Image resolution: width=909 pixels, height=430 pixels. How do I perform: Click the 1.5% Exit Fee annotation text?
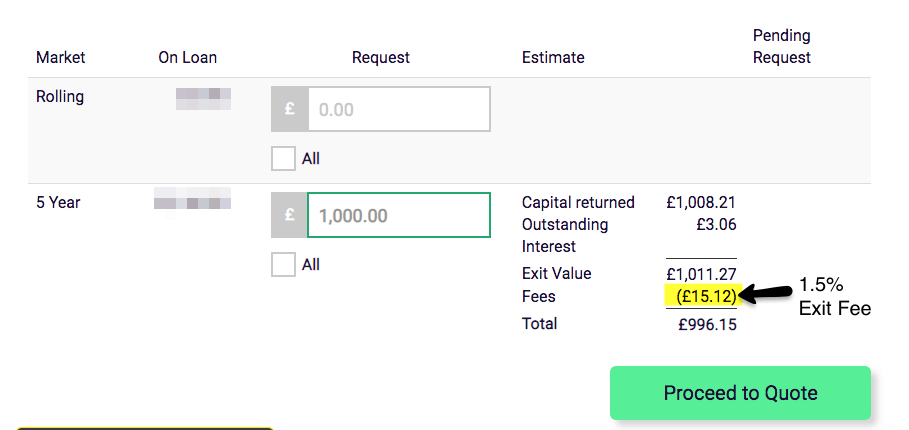834,297
